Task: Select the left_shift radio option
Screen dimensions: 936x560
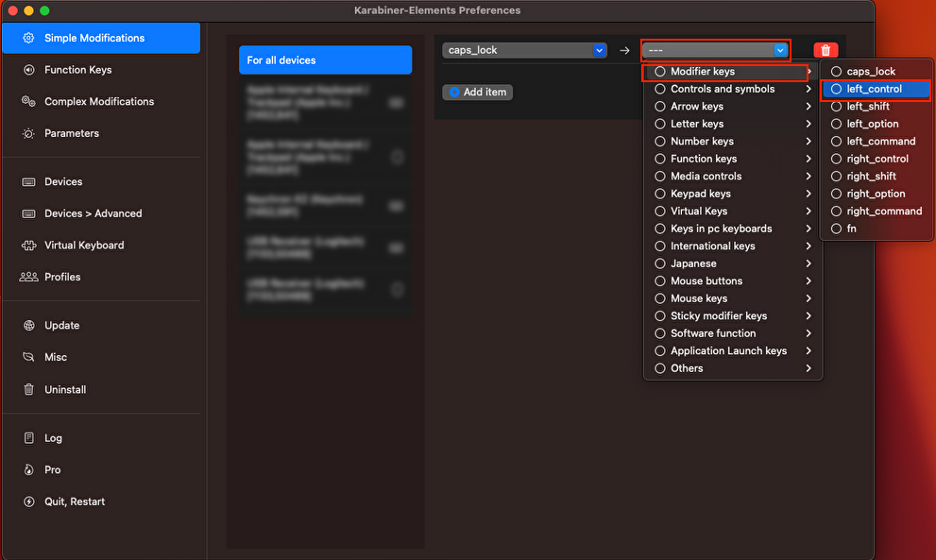Action: (836, 107)
